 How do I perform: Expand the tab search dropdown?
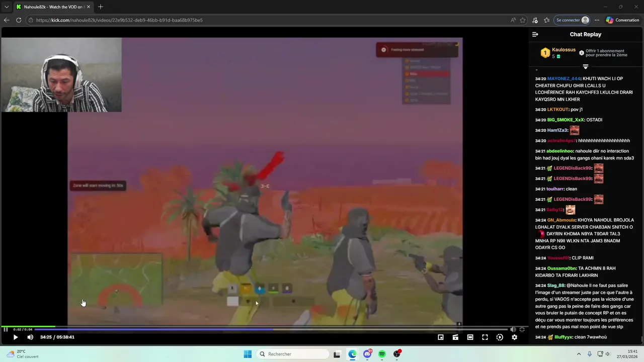tap(7, 7)
